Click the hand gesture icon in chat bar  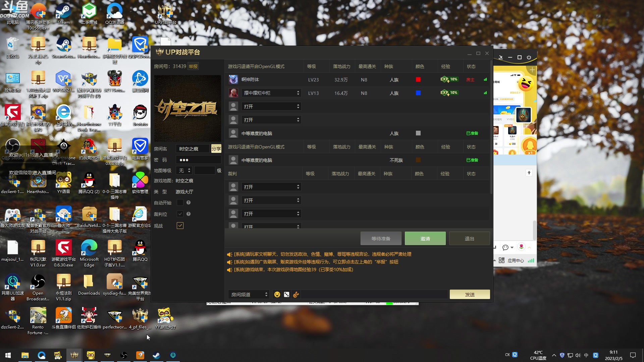coord(296,294)
